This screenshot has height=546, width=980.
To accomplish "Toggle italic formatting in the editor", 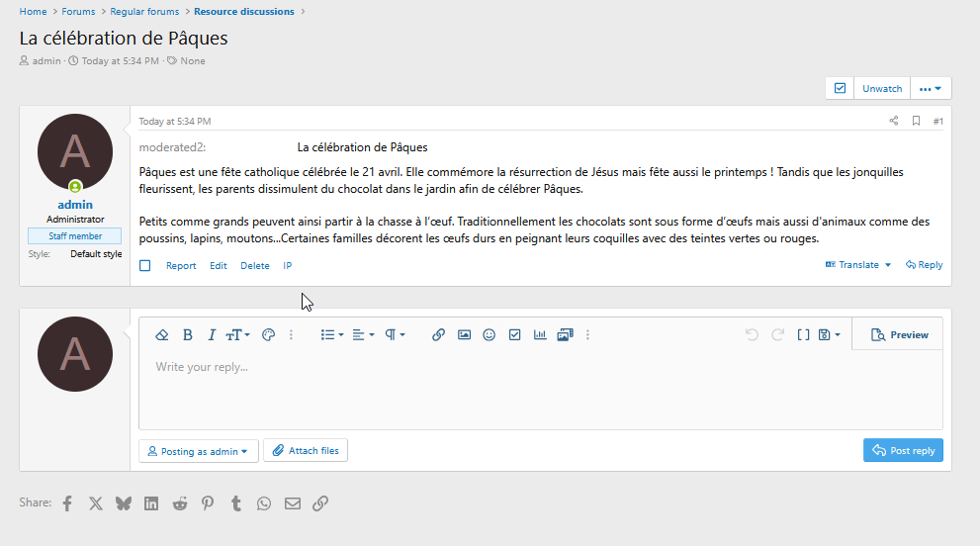I will pos(212,335).
